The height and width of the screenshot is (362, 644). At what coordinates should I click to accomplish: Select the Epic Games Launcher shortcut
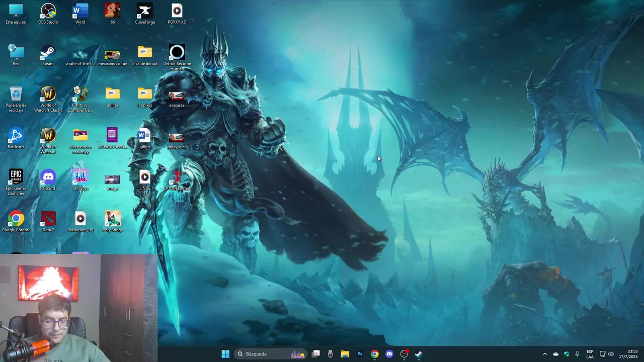pyautogui.click(x=16, y=182)
